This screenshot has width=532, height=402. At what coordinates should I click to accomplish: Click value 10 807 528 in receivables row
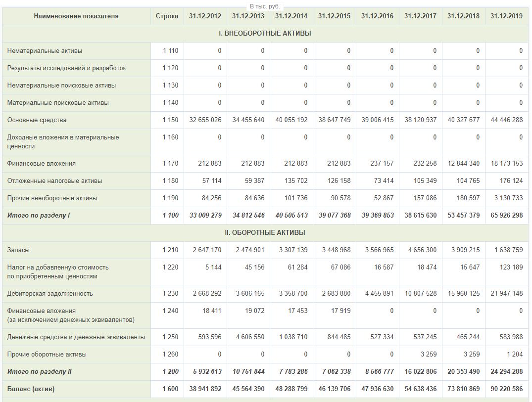click(420, 294)
